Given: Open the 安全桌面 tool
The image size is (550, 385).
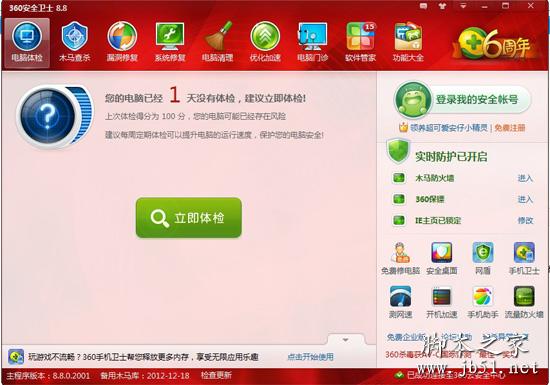Looking at the screenshot, I should click(x=442, y=258).
